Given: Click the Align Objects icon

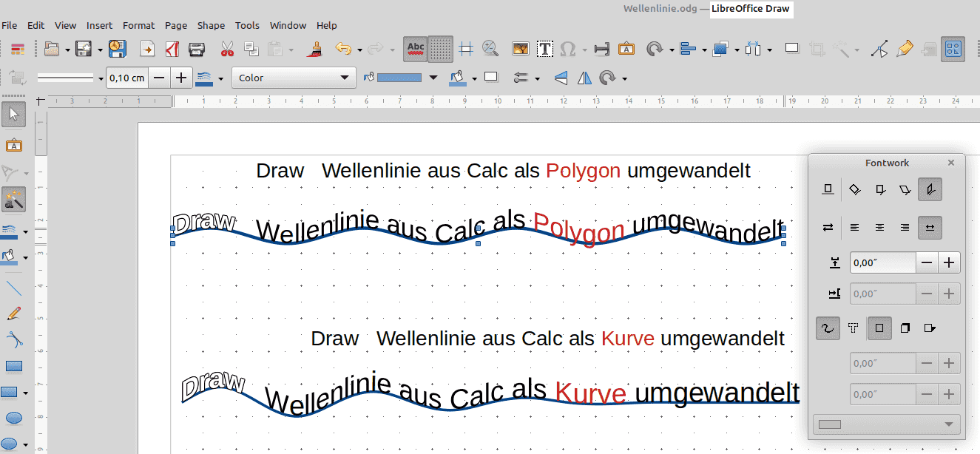Looking at the screenshot, I should coord(688,50).
